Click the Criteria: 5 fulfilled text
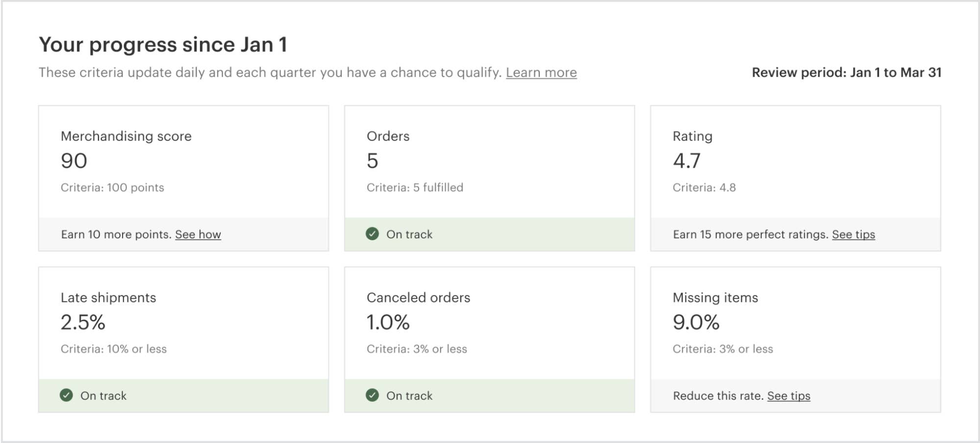Screen dimensions: 980x443 pyautogui.click(x=415, y=187)
